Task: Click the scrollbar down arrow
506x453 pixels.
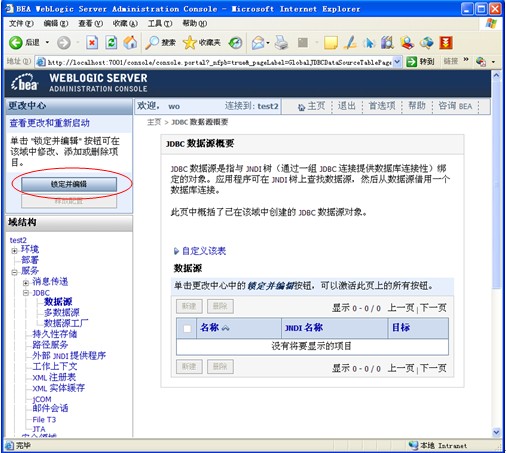Action: pyautogui.click(x=496, y=432)
